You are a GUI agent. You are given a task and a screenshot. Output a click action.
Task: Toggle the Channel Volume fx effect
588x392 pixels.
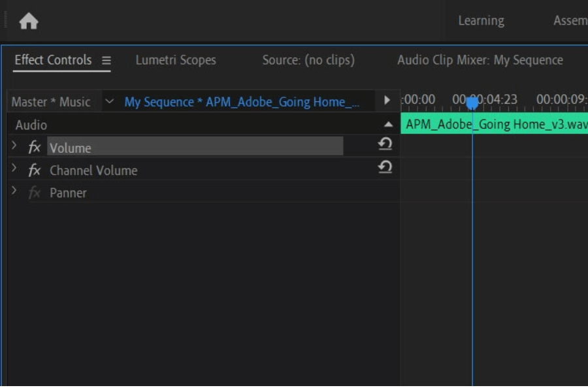(35, 171)
